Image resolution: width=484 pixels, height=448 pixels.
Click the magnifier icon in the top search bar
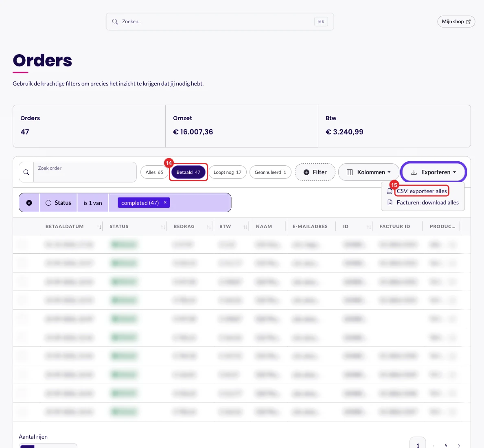(115, 22)
